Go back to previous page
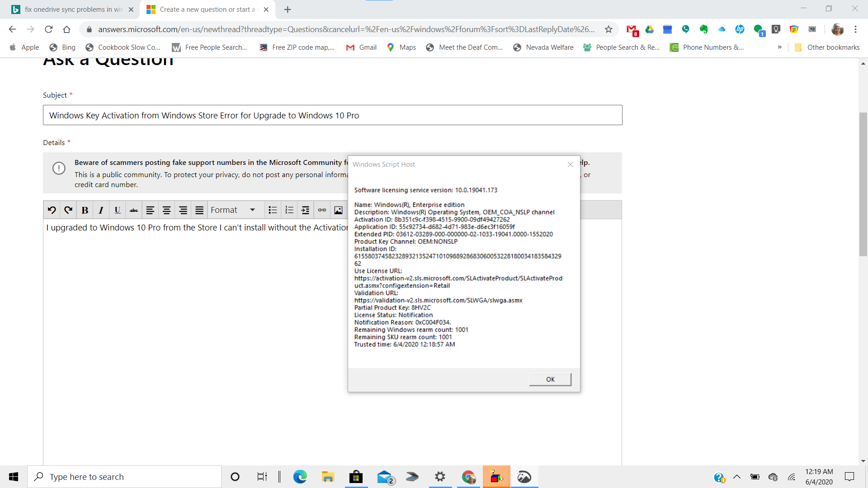868x488 pixels. (x=12, y=29)
